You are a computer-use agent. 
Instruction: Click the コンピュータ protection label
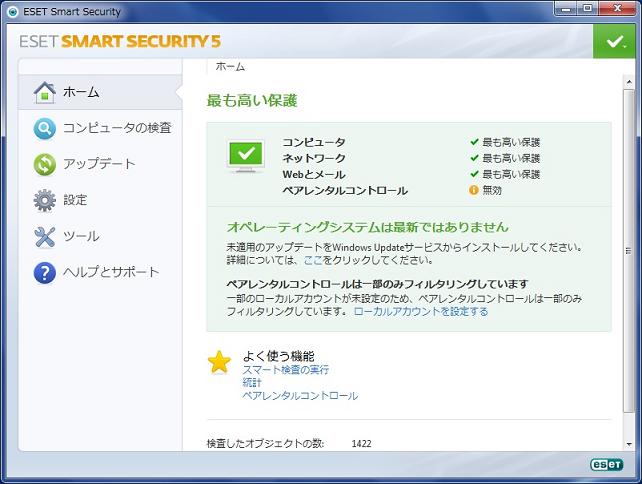[314, 142]
